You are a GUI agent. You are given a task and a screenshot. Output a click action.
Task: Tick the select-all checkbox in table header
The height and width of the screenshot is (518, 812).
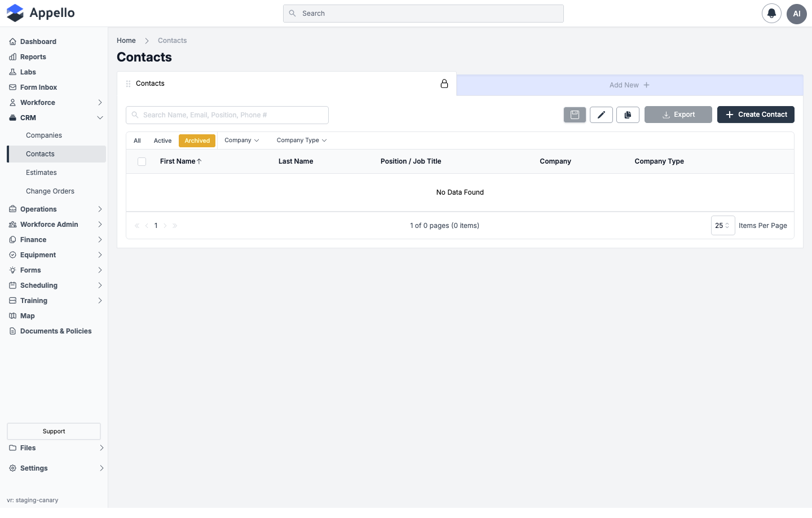(142, 162)
